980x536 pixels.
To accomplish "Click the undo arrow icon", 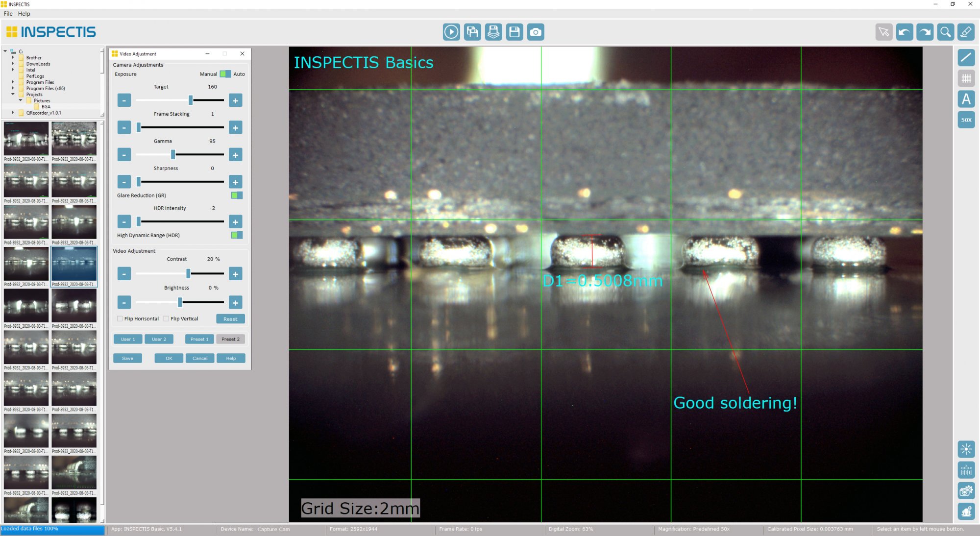I will 905,32.
